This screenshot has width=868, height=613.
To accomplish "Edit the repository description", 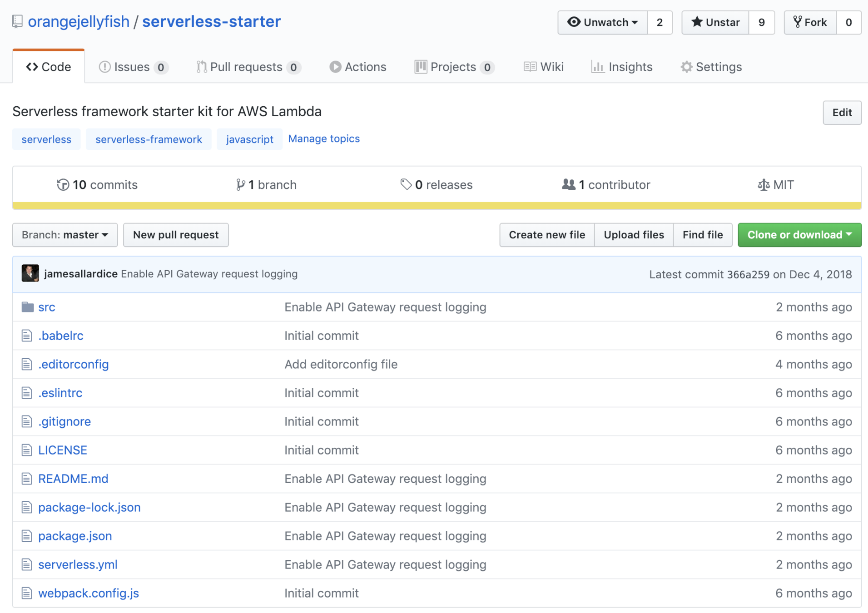I will pyautogui.click(x=842, y=112).
